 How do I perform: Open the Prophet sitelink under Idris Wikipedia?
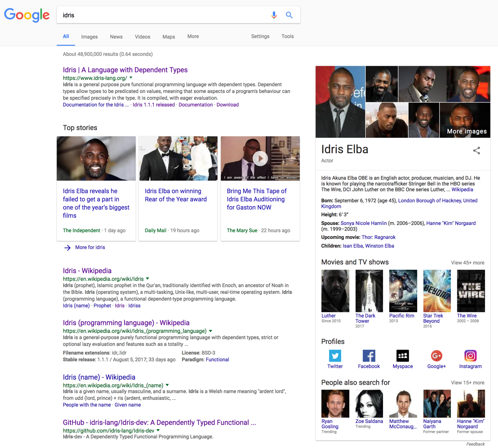click(x=102, y=306)
